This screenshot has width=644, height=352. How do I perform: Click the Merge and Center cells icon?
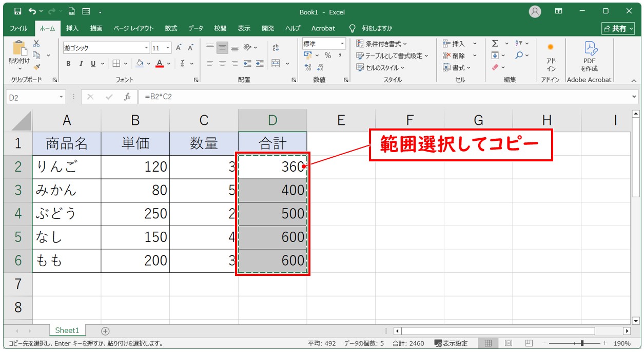click(276, 64)
